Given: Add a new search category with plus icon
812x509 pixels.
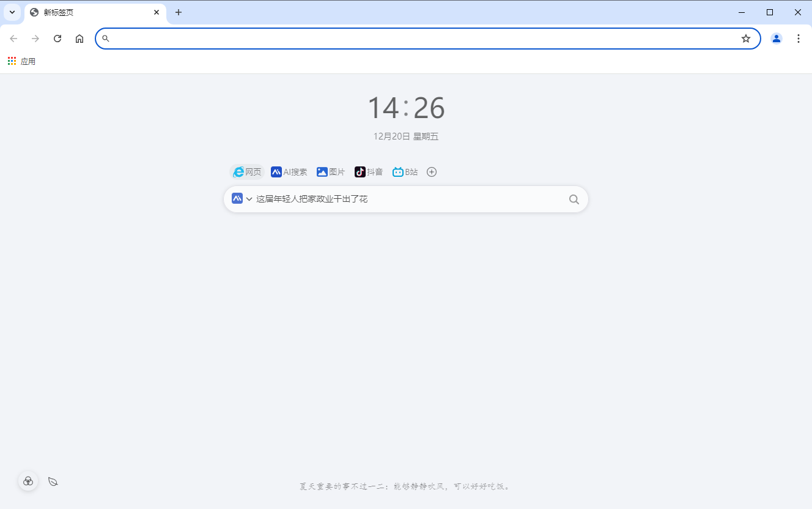Looking at the screenshot, I should point(432,172).
